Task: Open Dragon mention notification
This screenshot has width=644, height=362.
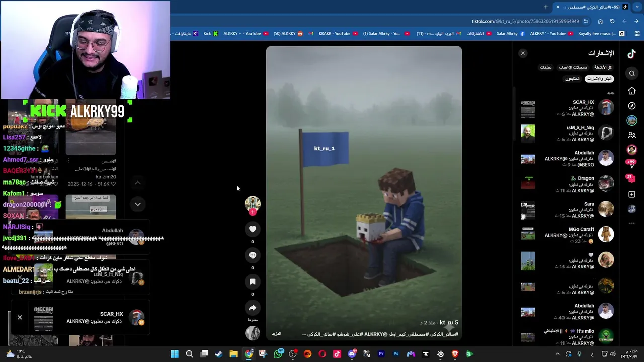Action: coord(568,184)
